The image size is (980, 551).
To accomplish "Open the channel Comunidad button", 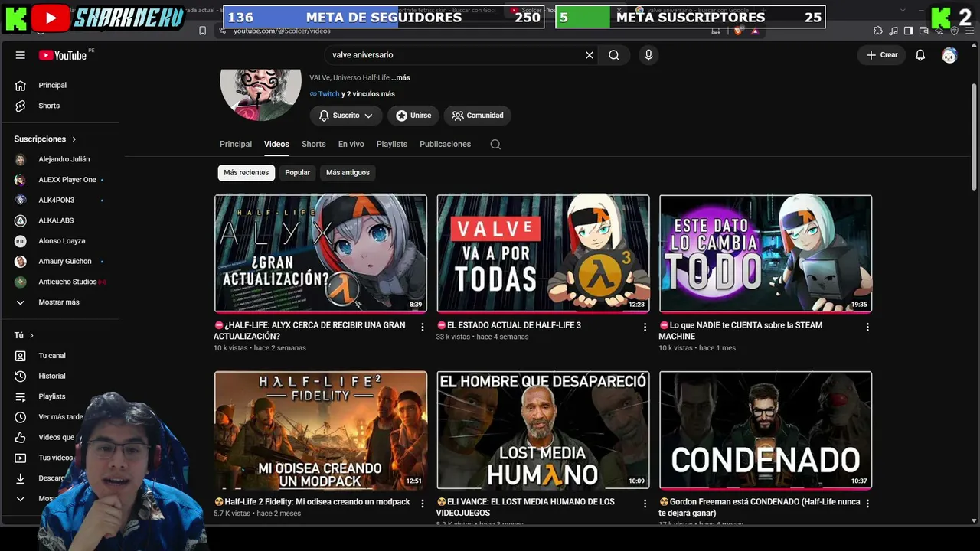I will pyautogui.click(x=478, y=116).
